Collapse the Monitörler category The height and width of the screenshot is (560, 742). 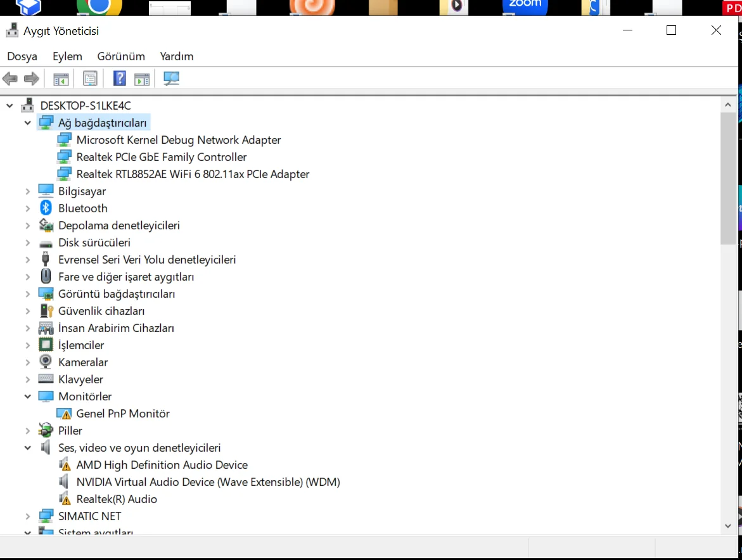coord(27,397)
